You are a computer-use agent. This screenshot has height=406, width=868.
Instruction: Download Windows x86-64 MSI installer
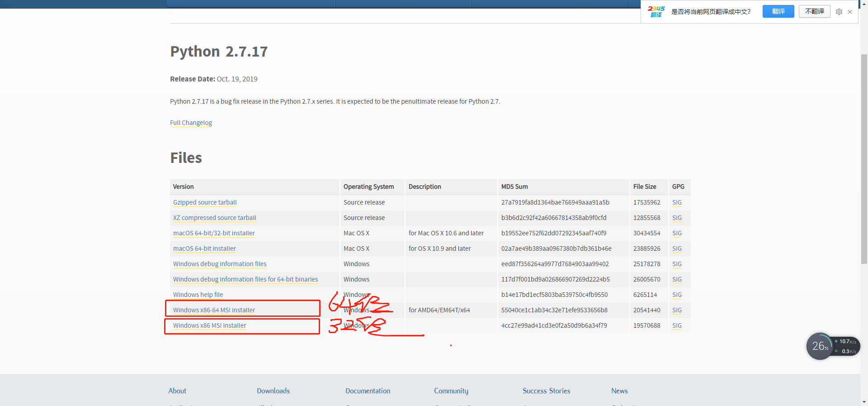pos(214,310)
